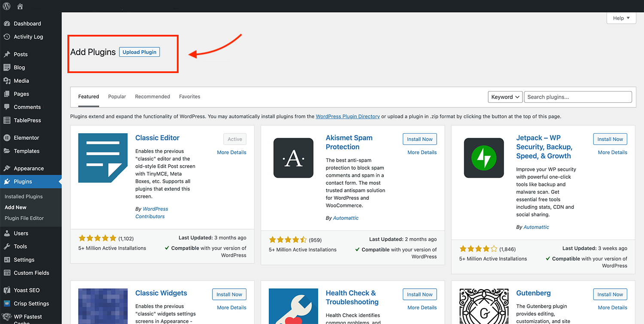Click the Elementor logo icon
This screenshot has width=644, height=324.
(x=7, y=138)
